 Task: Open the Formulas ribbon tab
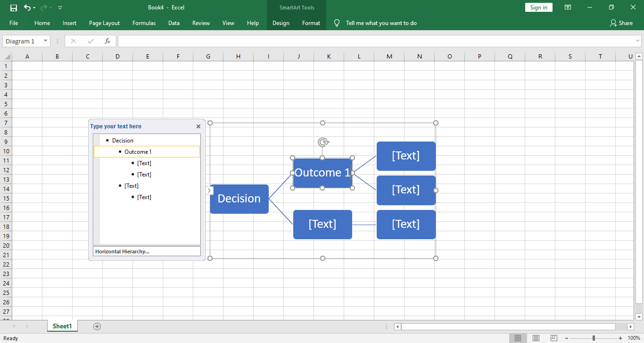coord(144,23)
